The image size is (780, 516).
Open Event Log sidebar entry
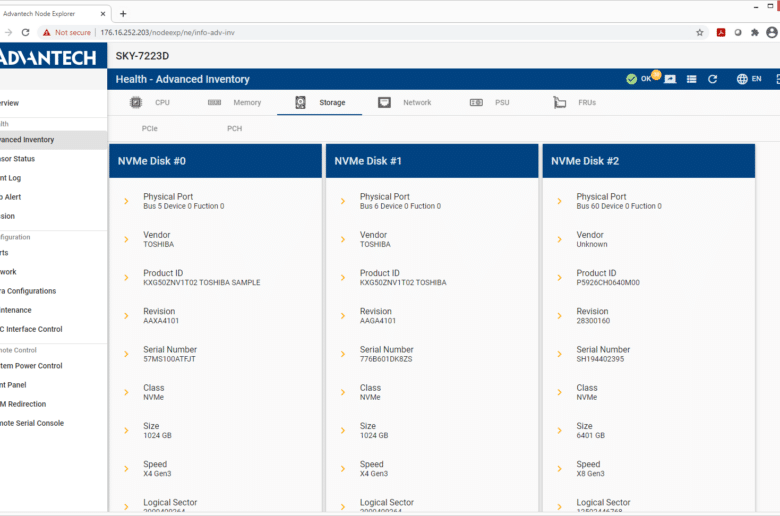coord(53,178)
